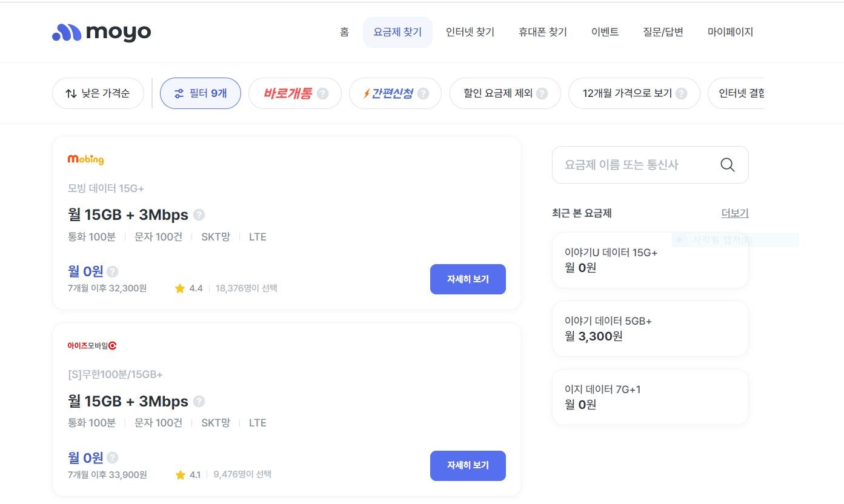
Task: Click help icon beside 12개월 가격으로 보기
Action: (x=681, y=94)
